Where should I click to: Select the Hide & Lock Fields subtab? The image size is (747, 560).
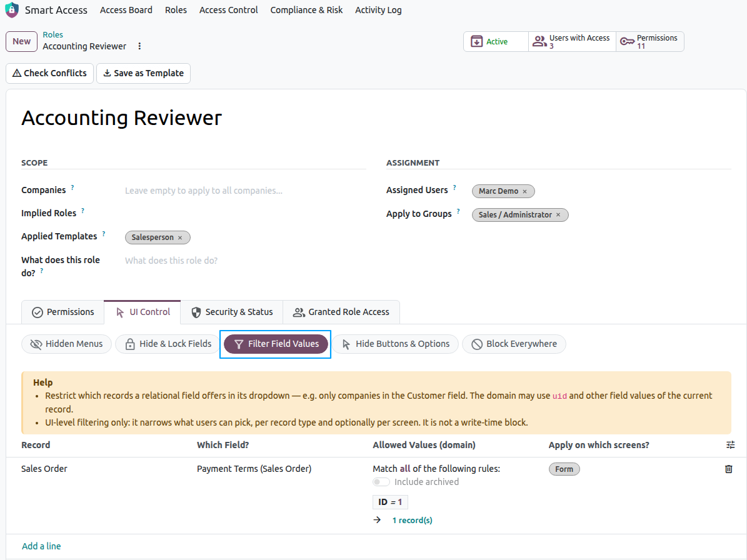pos(168,344)
